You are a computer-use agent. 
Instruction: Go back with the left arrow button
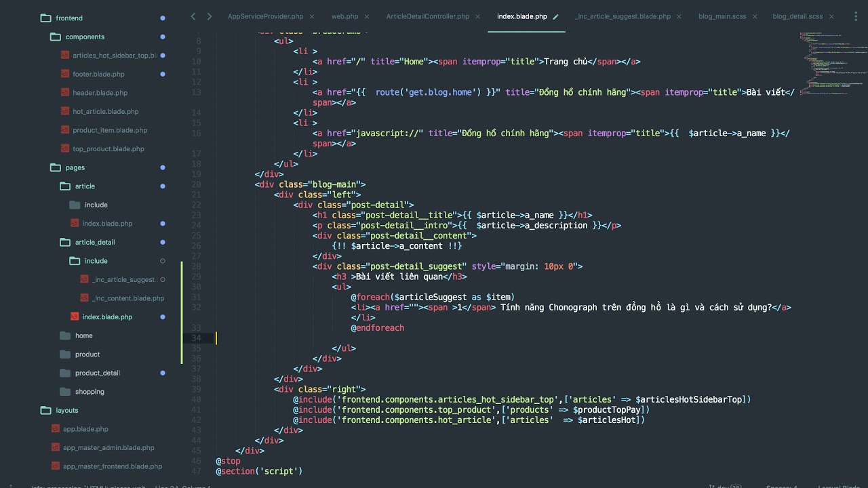point(193,16)
